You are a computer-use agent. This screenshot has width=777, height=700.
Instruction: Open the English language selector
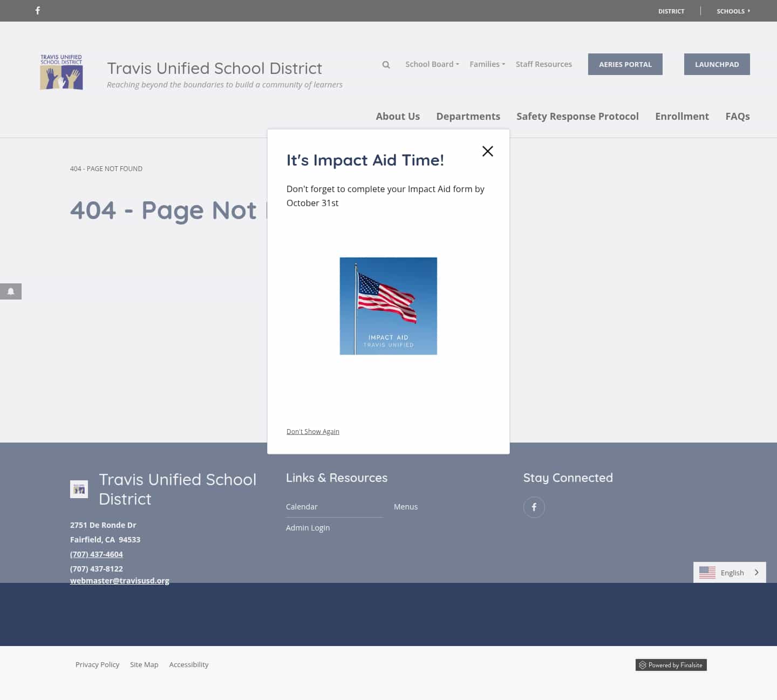click(x=732, y=572)
